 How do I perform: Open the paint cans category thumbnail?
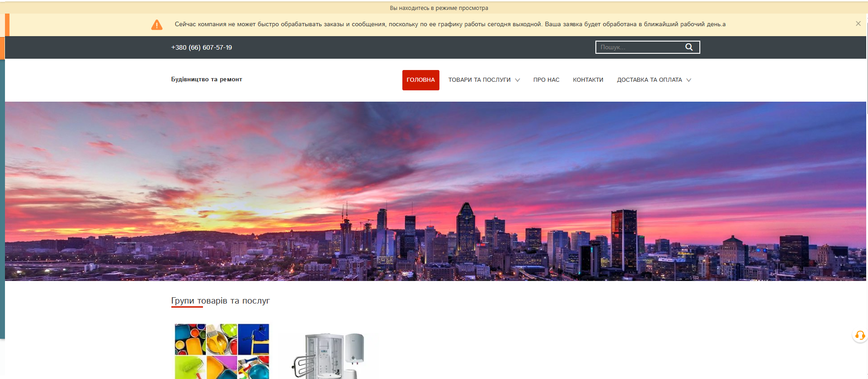pos(222,351)
